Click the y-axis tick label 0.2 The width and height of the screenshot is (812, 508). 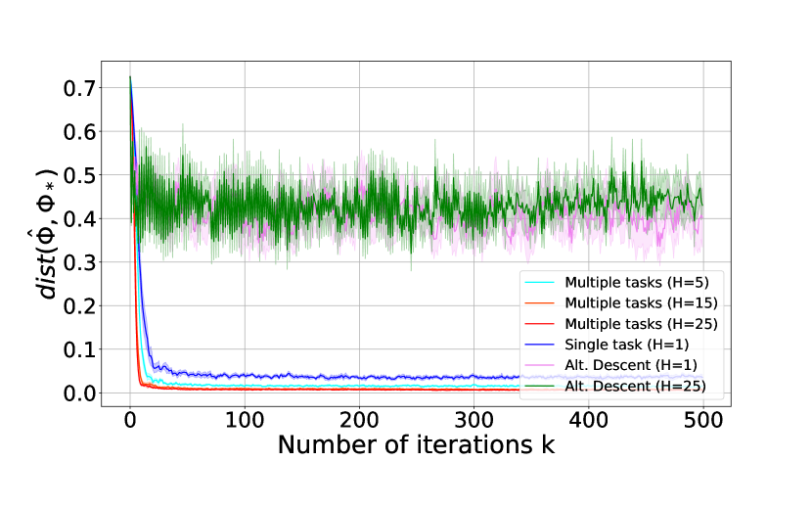click(x=80, y=306)
